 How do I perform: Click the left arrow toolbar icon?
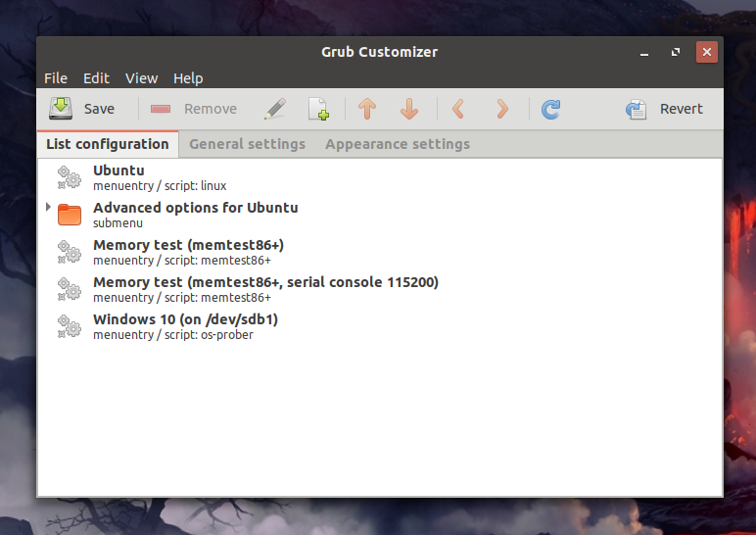[458, 109]
